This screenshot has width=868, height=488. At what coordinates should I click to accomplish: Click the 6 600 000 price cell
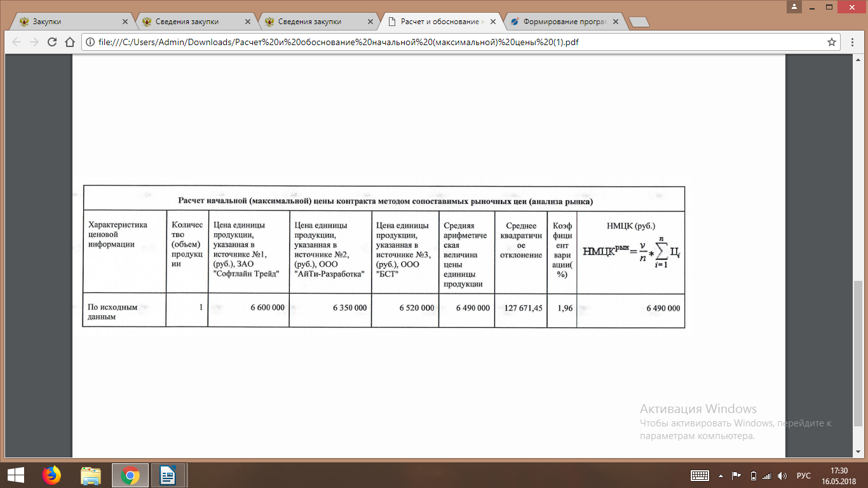248,310
